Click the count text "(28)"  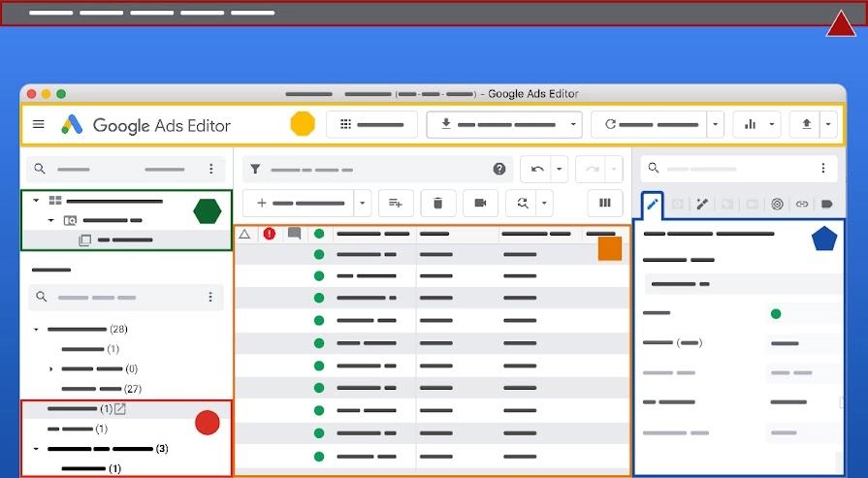point(118,330)
